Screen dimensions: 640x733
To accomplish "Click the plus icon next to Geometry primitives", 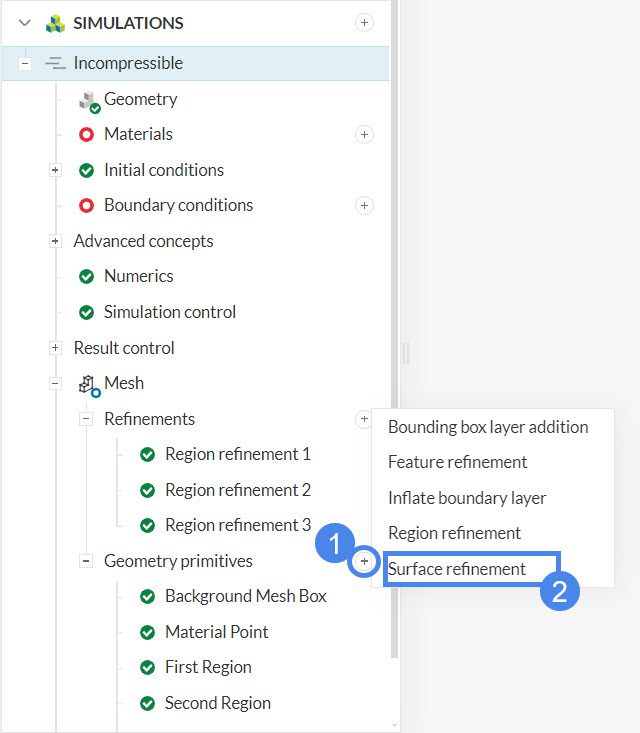I will coord(364,562).
